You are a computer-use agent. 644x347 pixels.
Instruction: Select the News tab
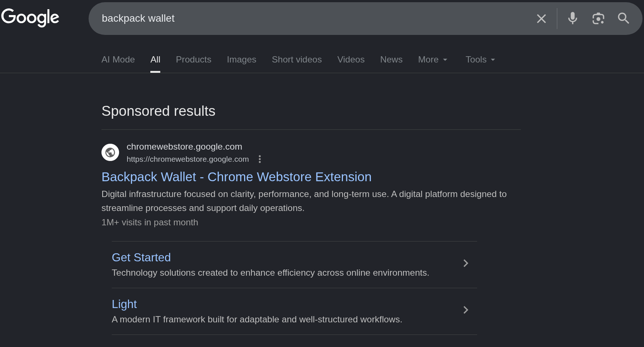coord(391,60)
